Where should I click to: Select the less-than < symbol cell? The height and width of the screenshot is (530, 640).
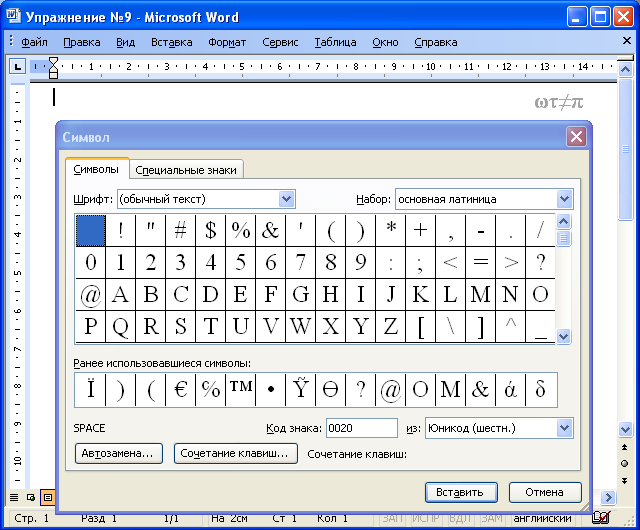(x=451, y=263)
